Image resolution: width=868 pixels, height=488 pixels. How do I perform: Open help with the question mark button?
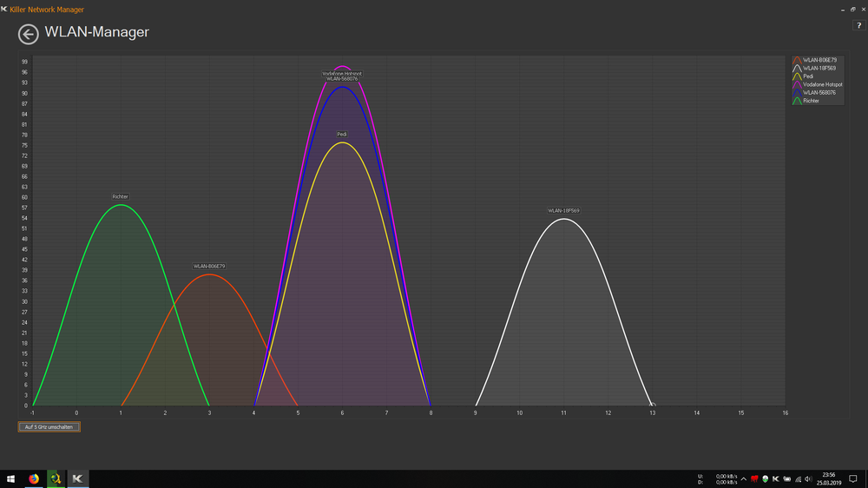click(x=858, y=26)
